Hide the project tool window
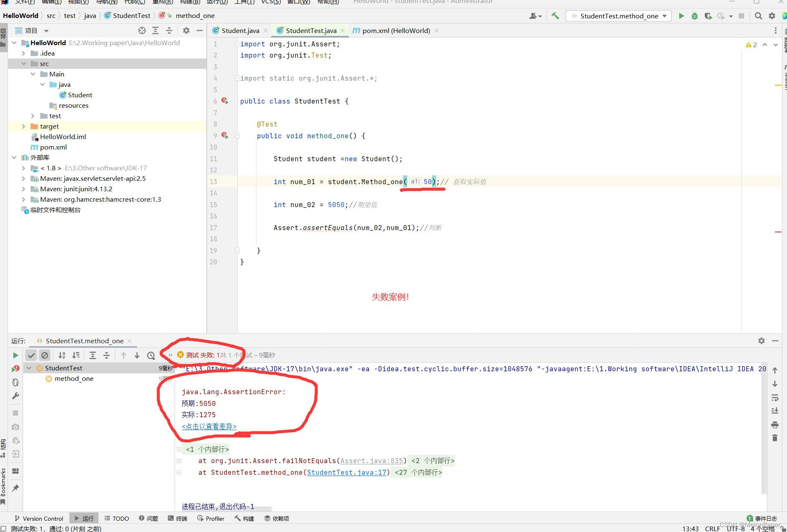Image resolution: width=787 pixels, height=532 pixels. [x=200, y=30]
